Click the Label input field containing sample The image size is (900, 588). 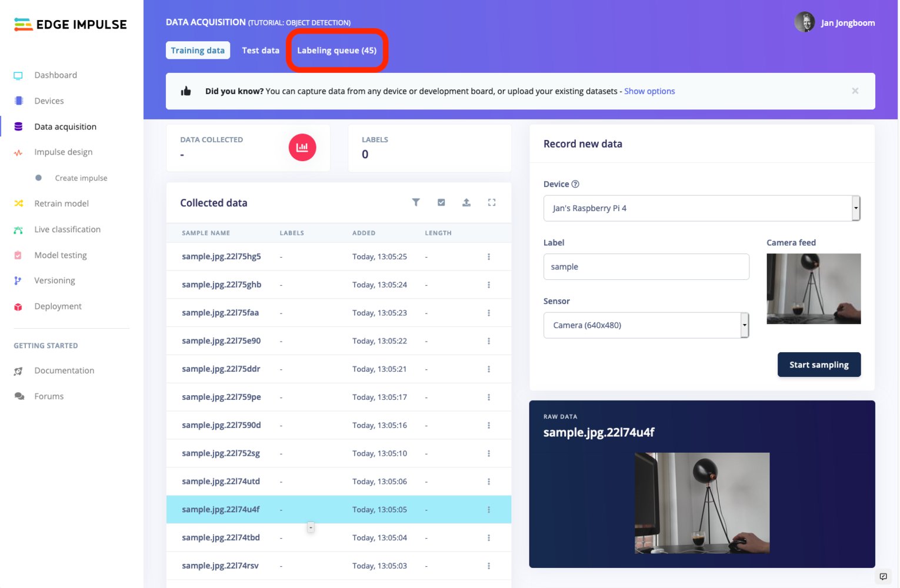[646, 267]
